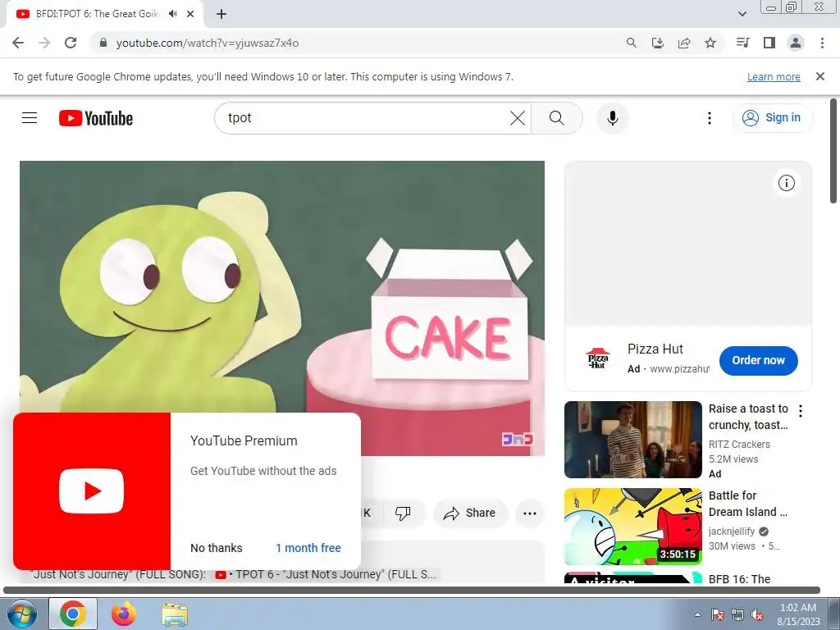Open YouTube settings three-dot menu
Viewport: 840px width, 630px height.
[x=710, y=118]
